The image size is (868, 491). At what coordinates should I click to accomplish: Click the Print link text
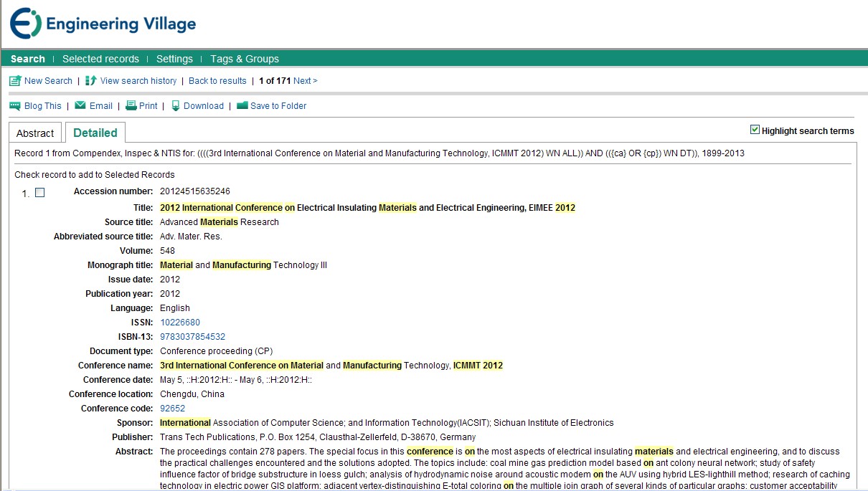148,106
